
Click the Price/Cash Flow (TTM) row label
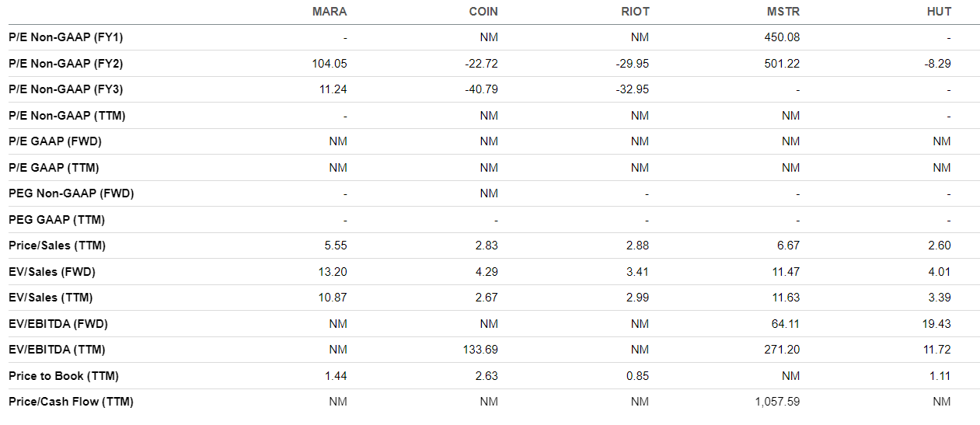click(71, 402)
